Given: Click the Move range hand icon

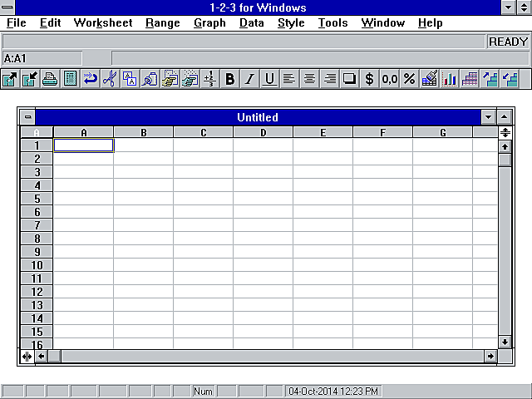Looking at the screenshot, I should tap(190, 79).
